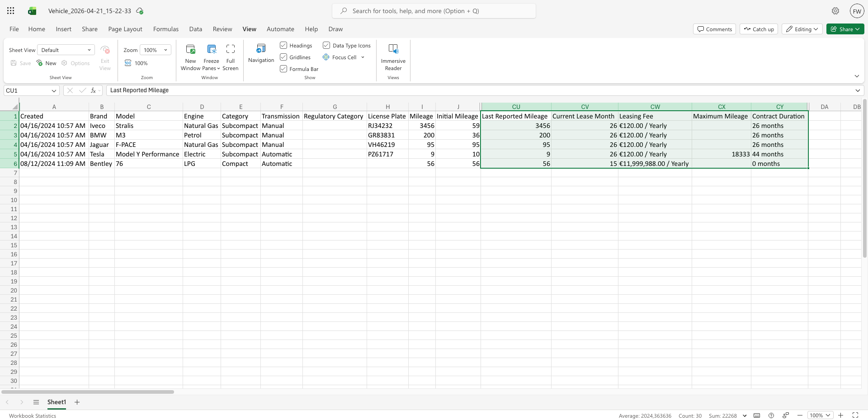Select the Regulatory Category header cell
This screenshot has width=868, height=420.
pyautogui.click(x=335, y=116)
